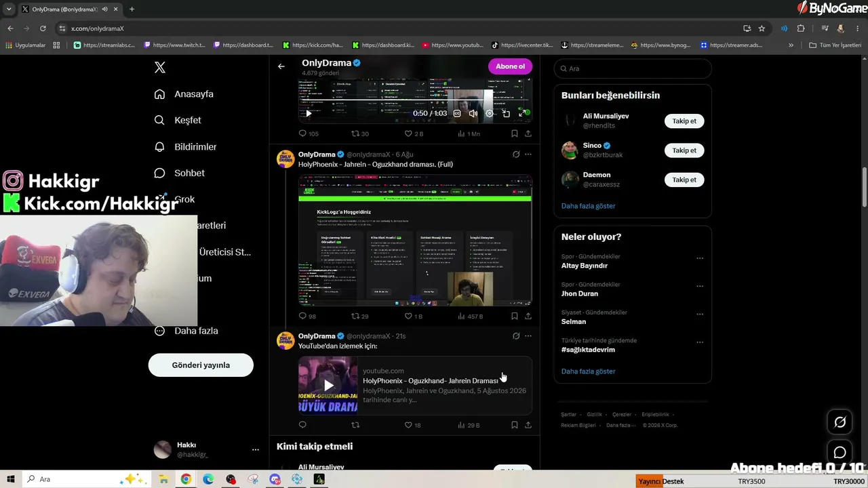Viewport: 868px width, 488px height.
Task: Bookmark this page with the star icon
Action: [762, 28]
